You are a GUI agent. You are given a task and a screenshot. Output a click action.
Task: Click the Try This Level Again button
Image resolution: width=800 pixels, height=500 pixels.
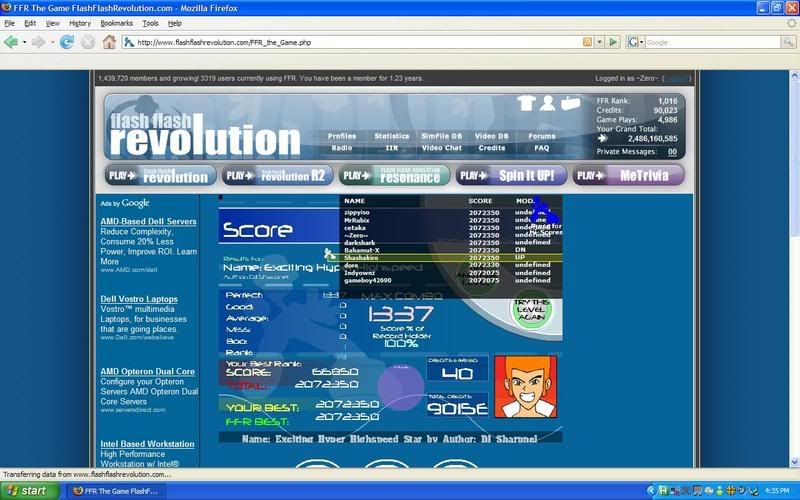point(530,310)
